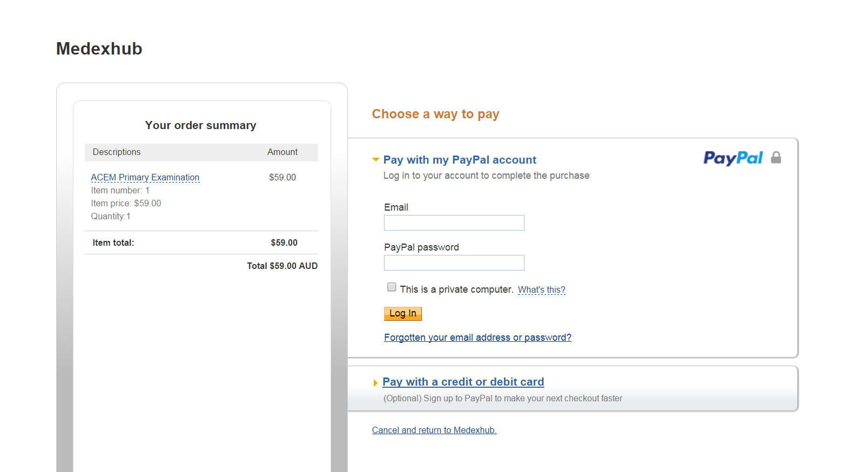Viewport: 868px width, 472px height.
Task: Tick the private computer checkbox
Action: point(392,287)
